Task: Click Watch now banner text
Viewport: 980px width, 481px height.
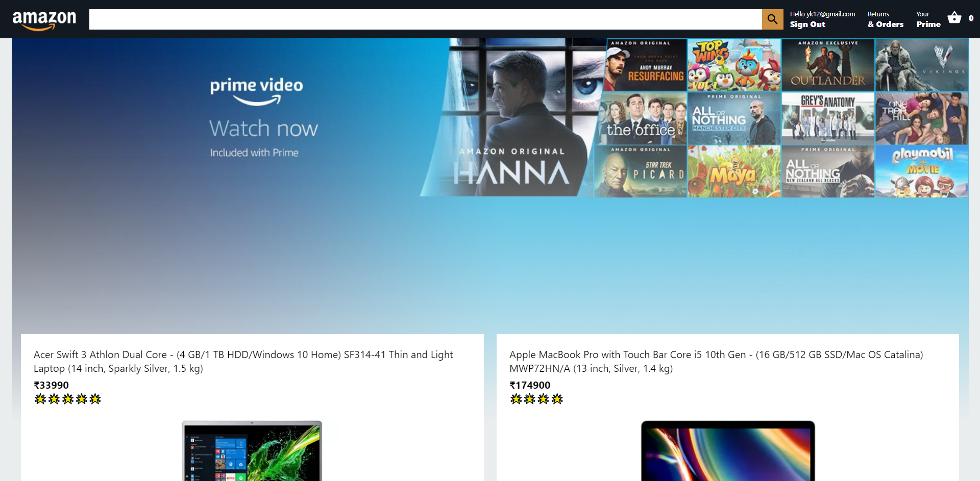Action: coord(263,128)
